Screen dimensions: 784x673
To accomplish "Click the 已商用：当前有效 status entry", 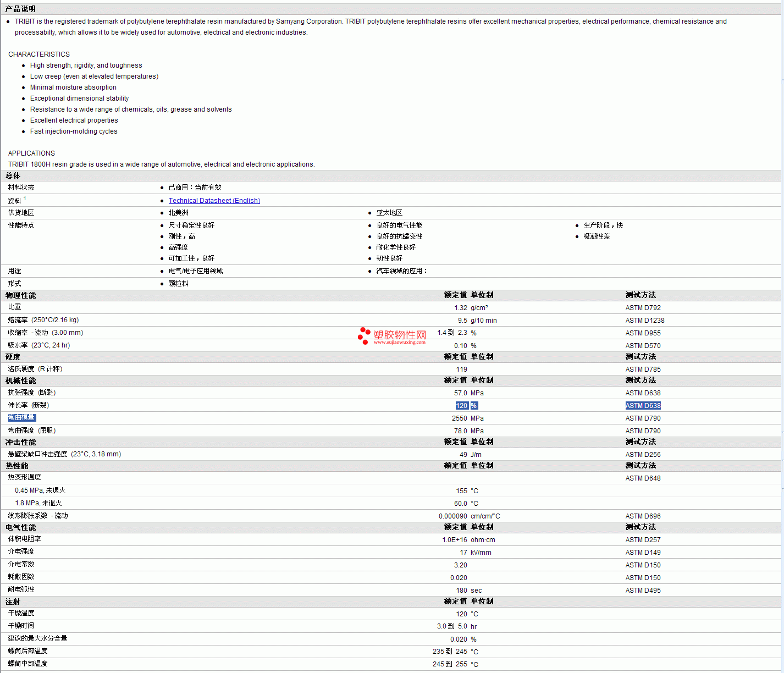I will point(195,187).
